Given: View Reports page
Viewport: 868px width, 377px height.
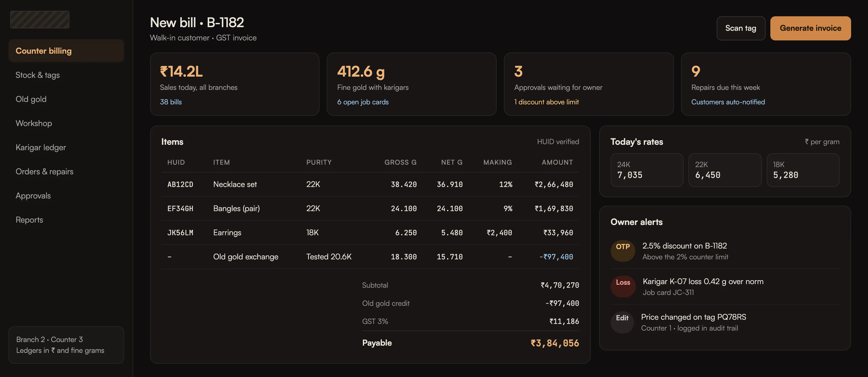Looking at the screenshot, I should point(66,220).
